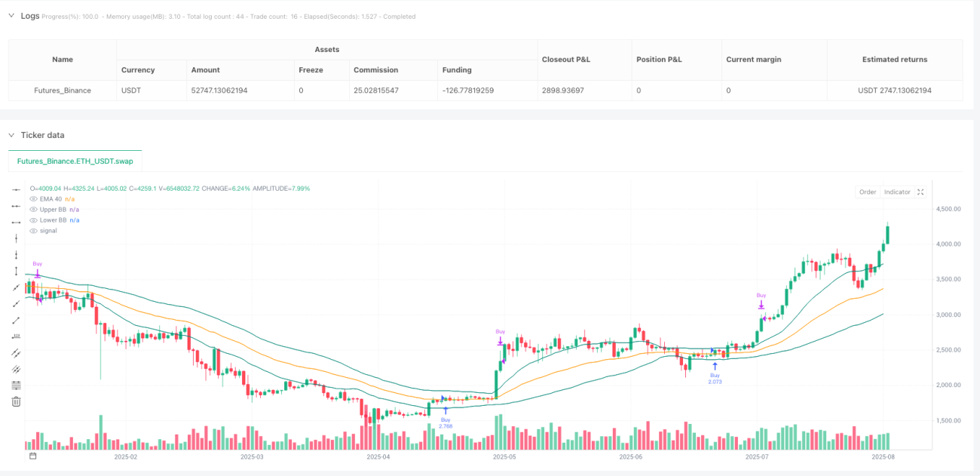This screenshot has height=476, width=980.
Task: Select the horizontal straight line drawing tool
Action: point(16,189)
